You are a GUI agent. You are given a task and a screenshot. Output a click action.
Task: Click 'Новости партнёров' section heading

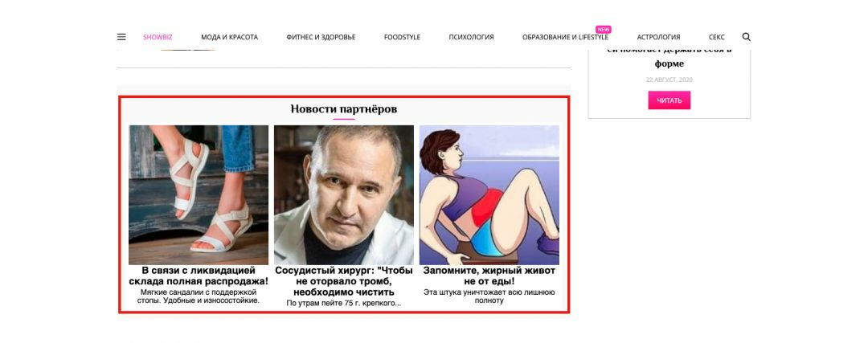(344, 109)
